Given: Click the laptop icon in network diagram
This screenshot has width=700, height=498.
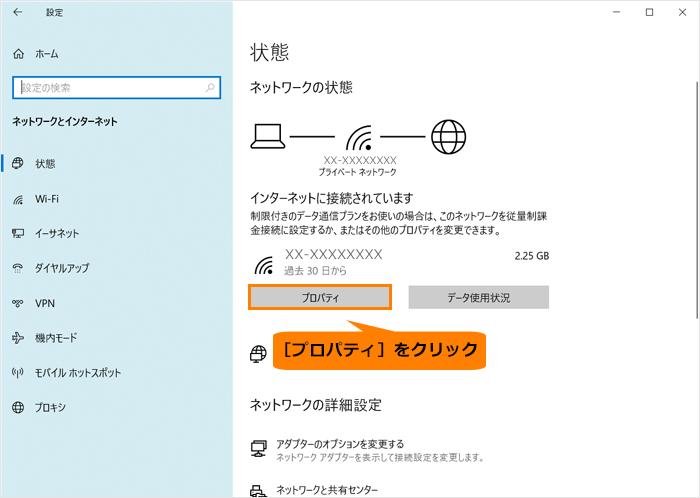Looking at the screenshot, I should click(268, 136).
